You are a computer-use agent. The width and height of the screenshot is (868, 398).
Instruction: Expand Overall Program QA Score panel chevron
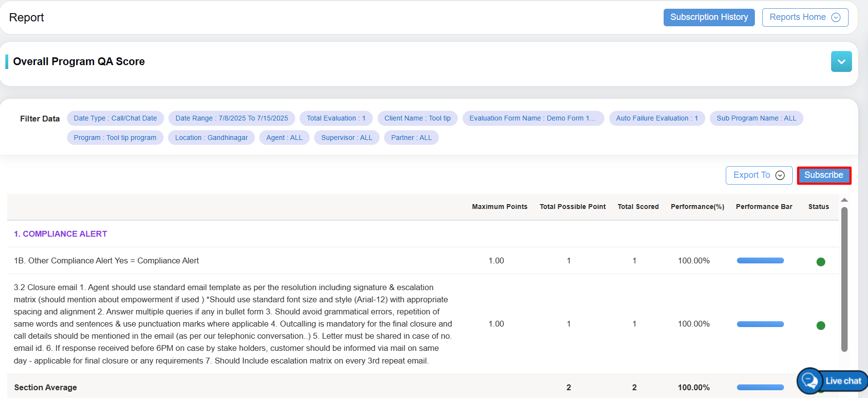(841, 62)
